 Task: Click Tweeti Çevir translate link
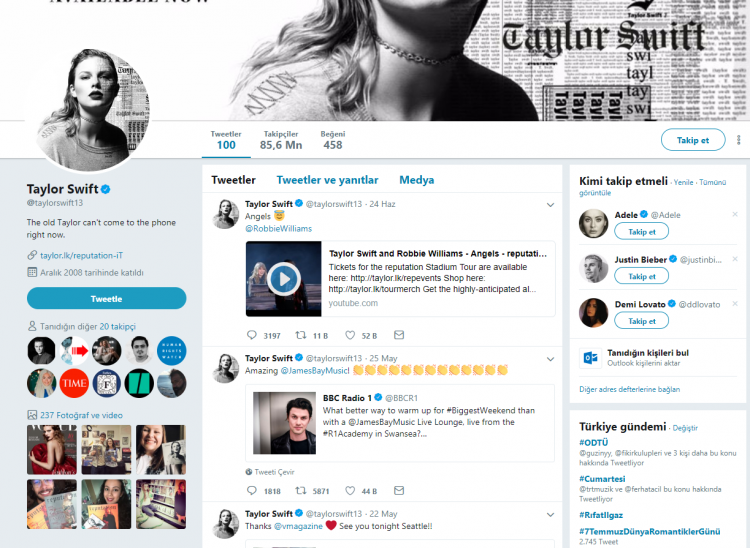pos(274,472)
